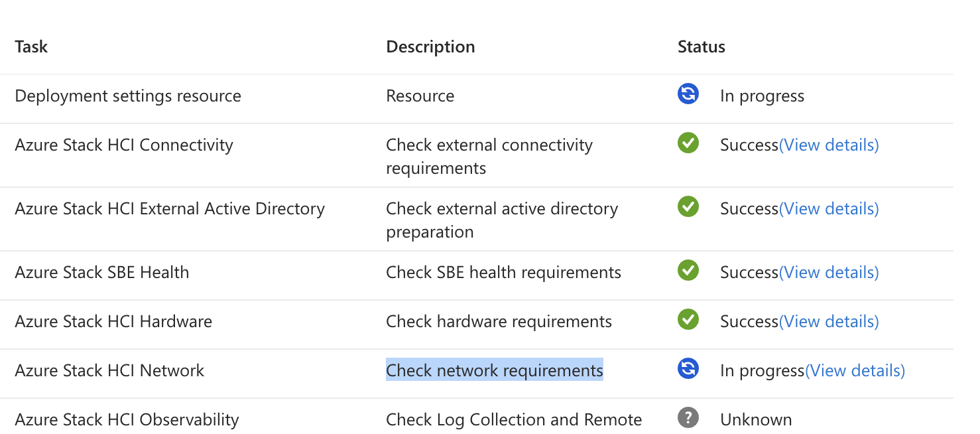Click the Status column header

[x=702, y=46]
